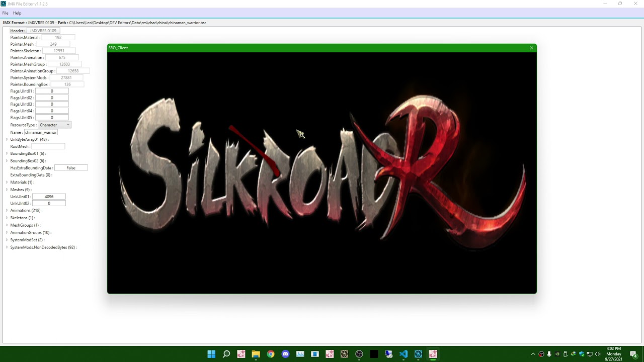Open the taskbar clock and date
Viewport: 644px width, 362px height.
point(613,354)
